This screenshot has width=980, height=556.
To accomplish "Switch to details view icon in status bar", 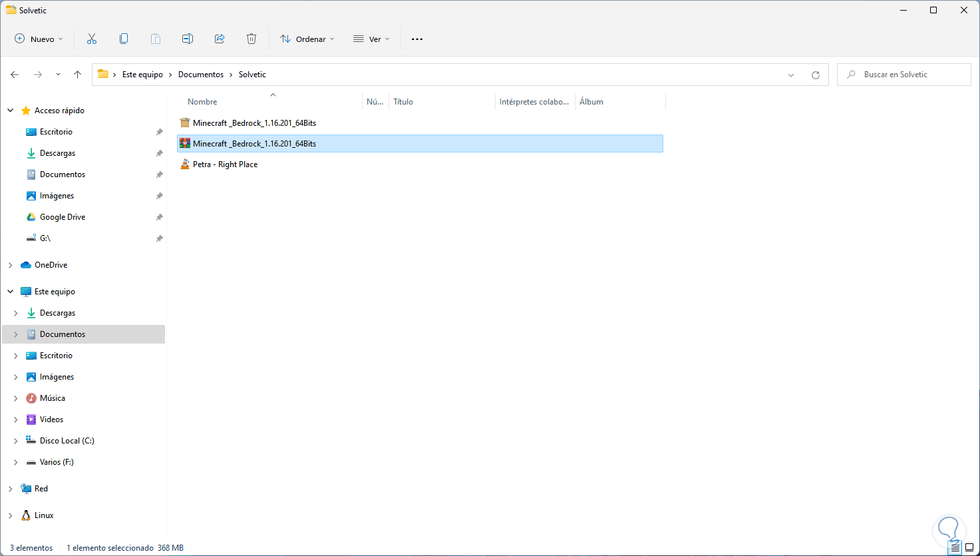I will click(x=955, y=548).
